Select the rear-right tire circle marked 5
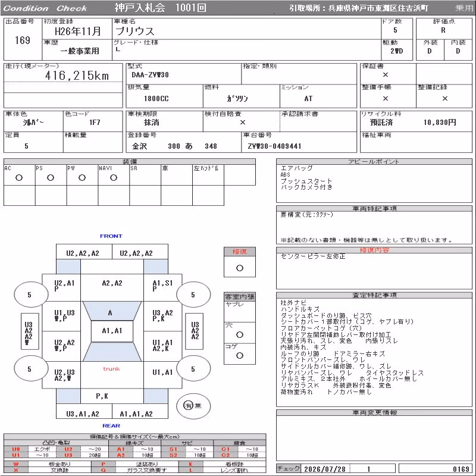This screenshot has height=476, width=476. [193, 369]
